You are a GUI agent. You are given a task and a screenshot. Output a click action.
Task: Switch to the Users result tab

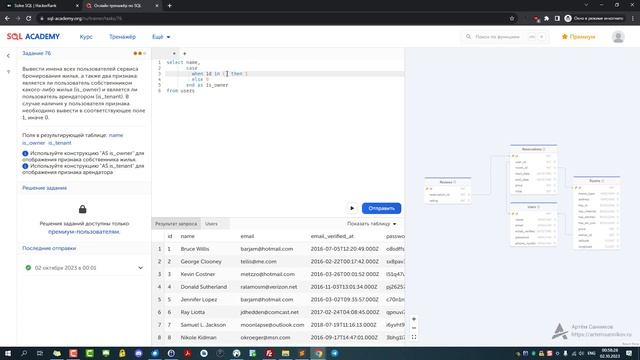point(211,224)
